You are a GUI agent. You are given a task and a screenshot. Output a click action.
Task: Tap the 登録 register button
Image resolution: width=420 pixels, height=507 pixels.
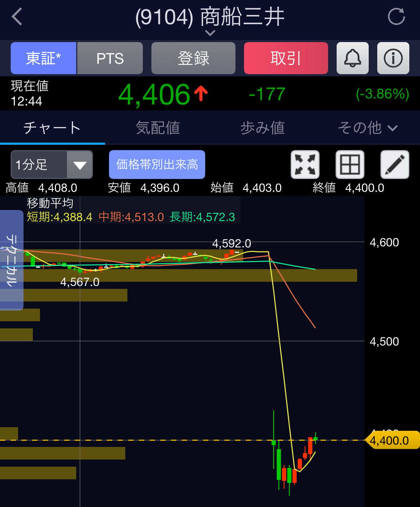[193, 58]
